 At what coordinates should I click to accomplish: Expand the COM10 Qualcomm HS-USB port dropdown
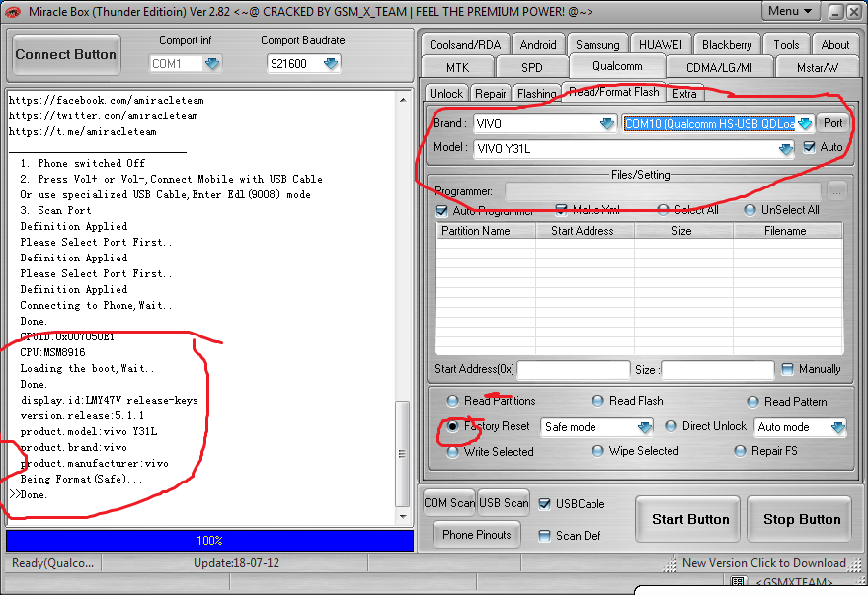(805, 123)
